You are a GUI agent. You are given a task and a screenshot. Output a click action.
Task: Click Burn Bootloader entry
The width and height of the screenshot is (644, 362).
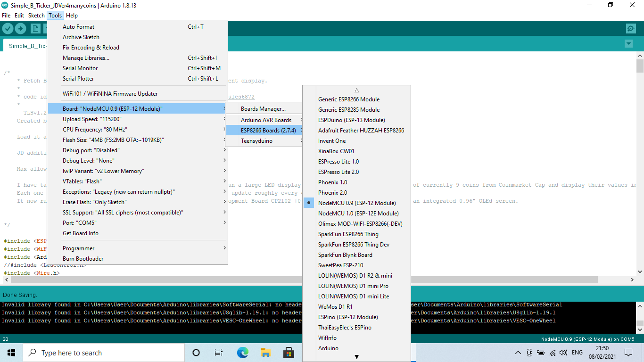pyautogui.click(x=137, y=259)
